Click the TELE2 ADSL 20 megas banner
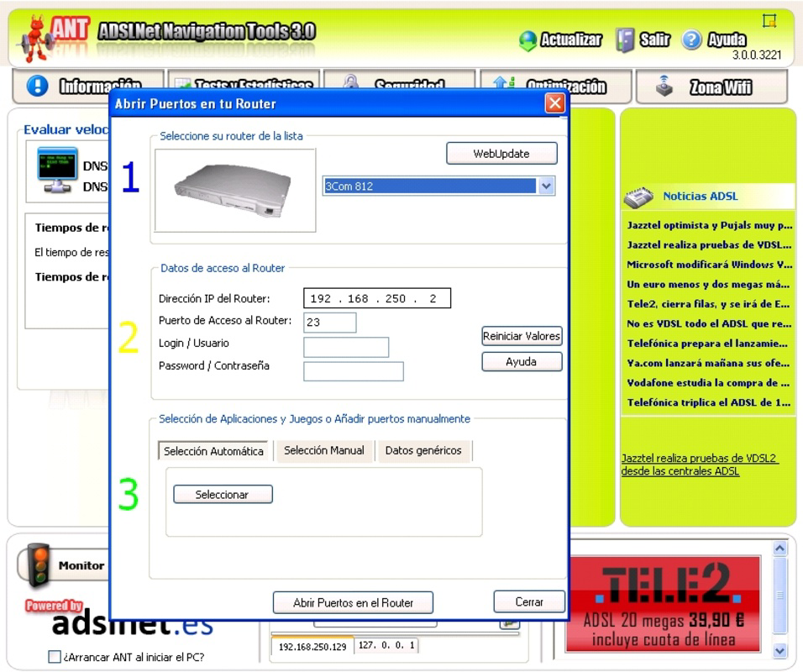803x672 pixels. pyautogui.click(x=663, y=604)
